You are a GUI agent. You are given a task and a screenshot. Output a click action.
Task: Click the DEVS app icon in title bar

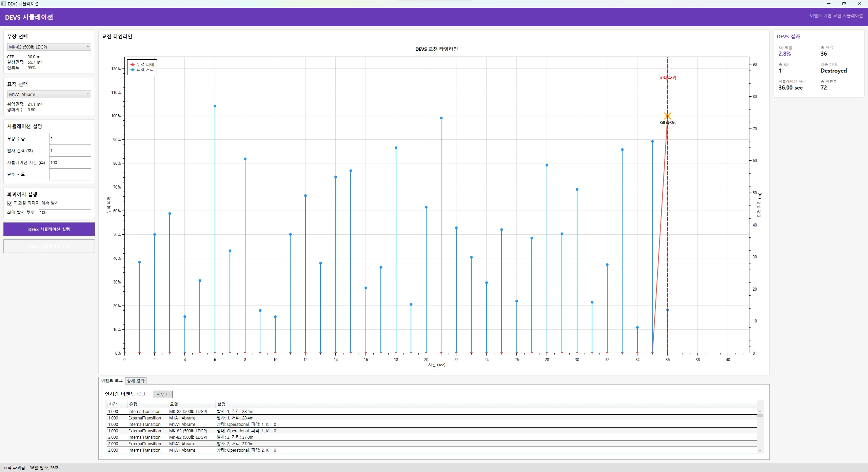click(x=3, y=4)
